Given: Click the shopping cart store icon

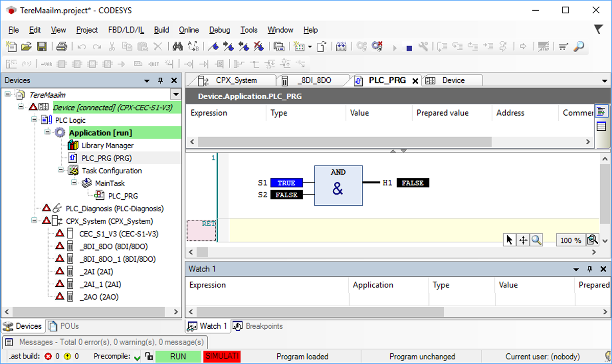Looking at the screenshot, I should (563, 47).
